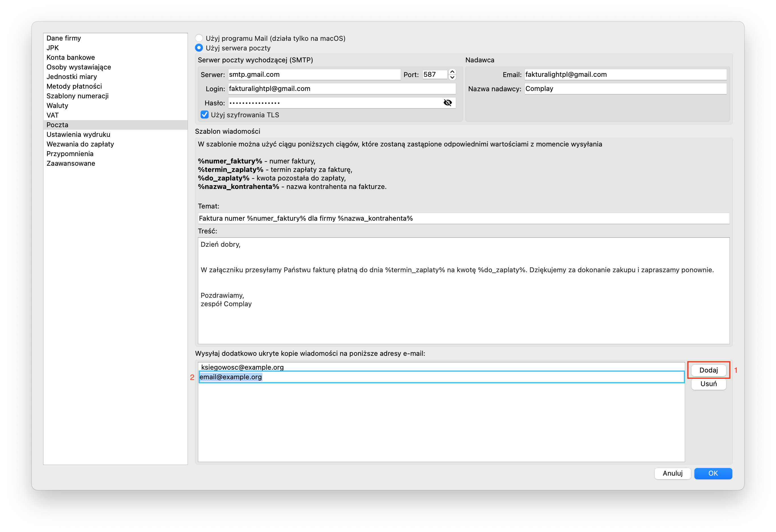
Task: Toggle password visibility eye icon
Action: (448, 103)
